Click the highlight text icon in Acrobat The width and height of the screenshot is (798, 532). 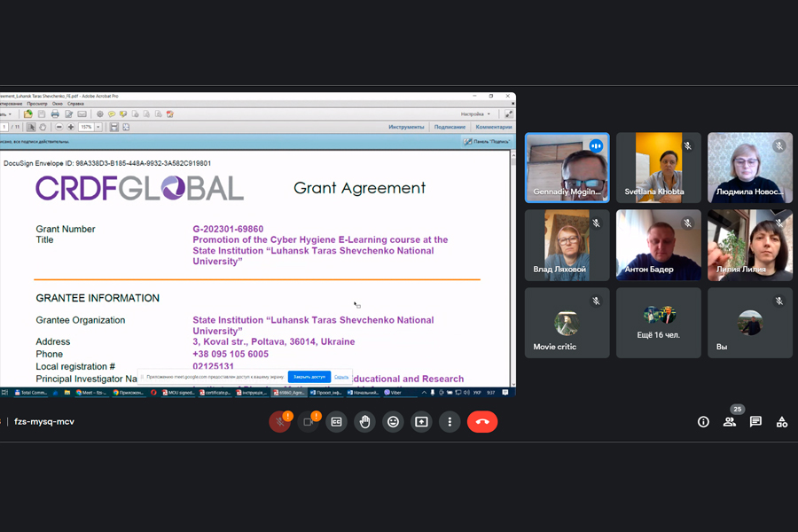123,114
